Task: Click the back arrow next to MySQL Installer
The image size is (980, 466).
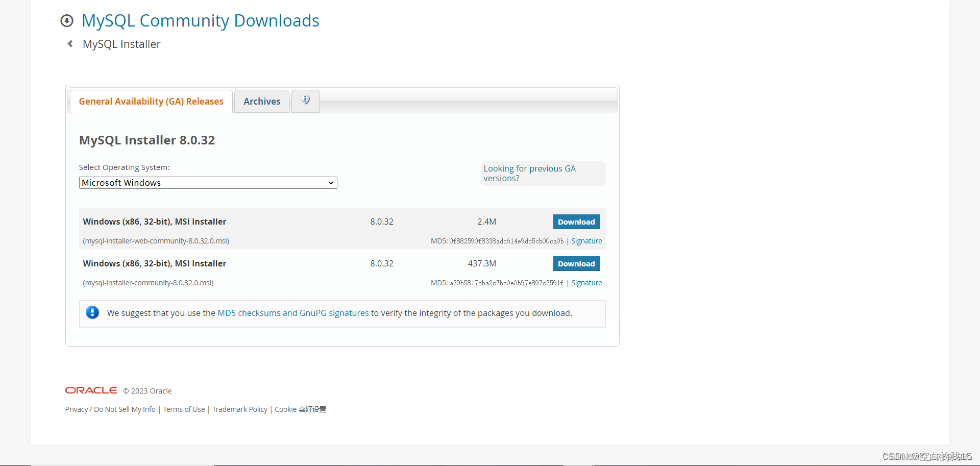Action: tap(70, 44)
